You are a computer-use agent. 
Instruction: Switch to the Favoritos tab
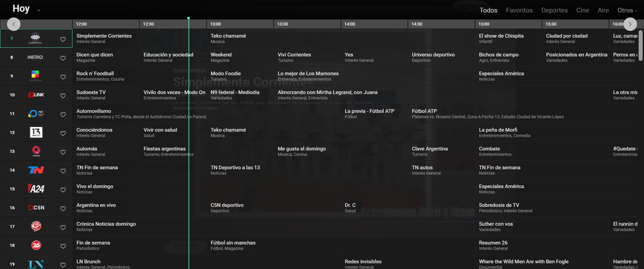tap(519, 10)
